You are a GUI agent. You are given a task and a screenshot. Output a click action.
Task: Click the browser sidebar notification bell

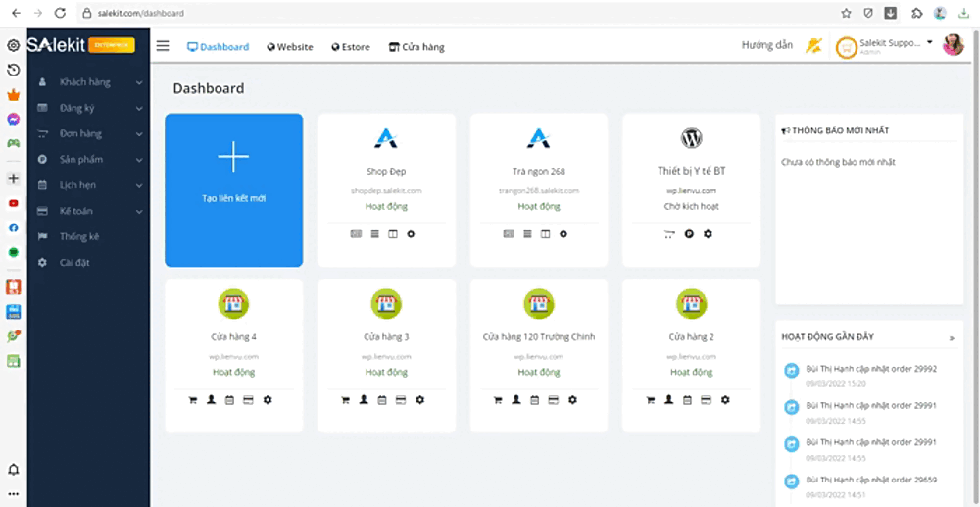(x=13, y=470)
